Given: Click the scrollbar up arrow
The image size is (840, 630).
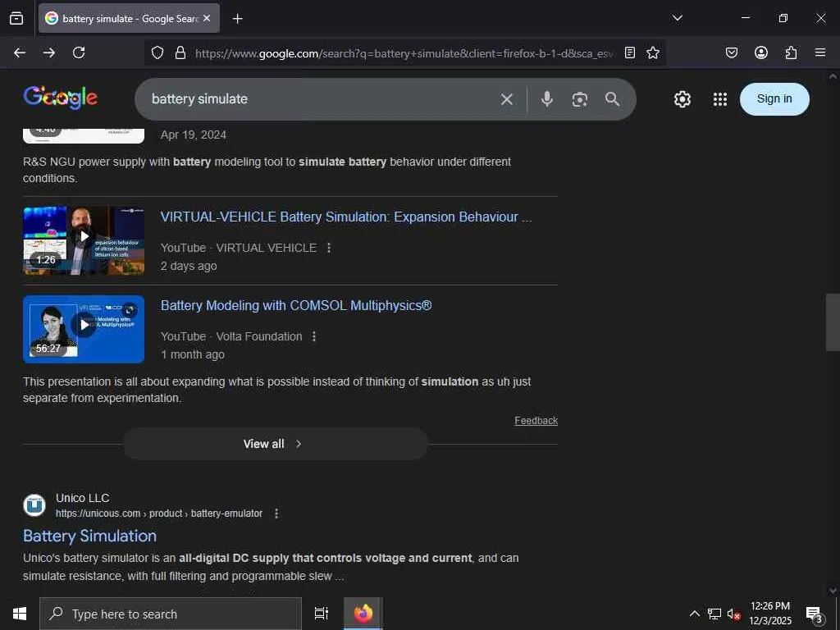Looking at the screenshot, I should (x=833, y=76).
